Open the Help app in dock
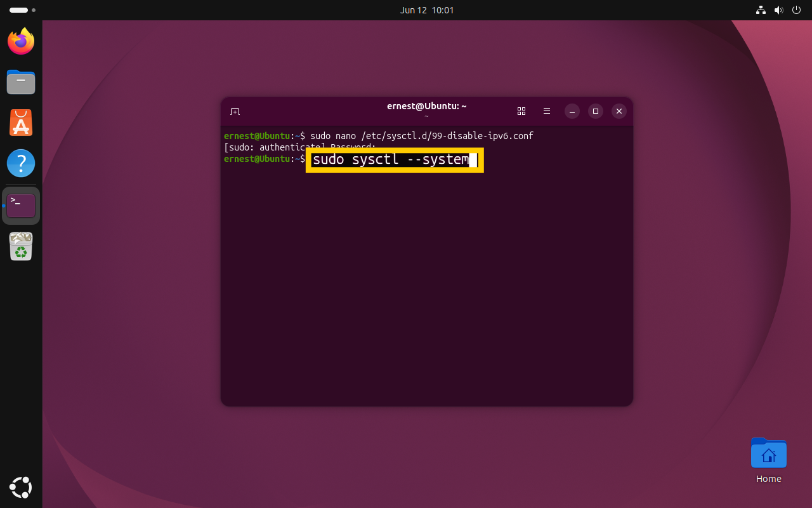 pos(21,163)
